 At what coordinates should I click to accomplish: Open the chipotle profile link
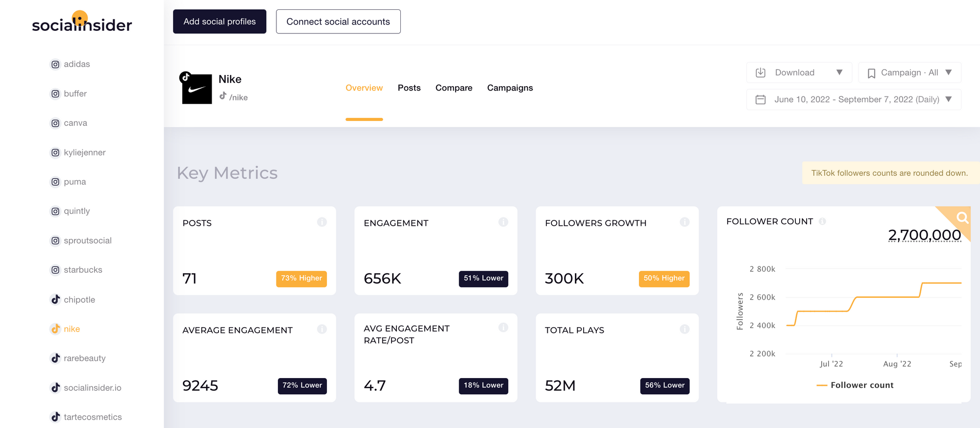coord(79,300)
